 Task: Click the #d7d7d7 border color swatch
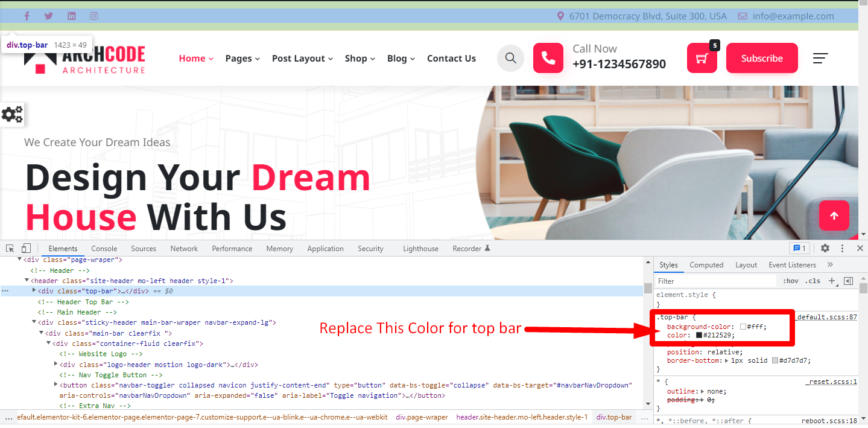coord(775,360)
